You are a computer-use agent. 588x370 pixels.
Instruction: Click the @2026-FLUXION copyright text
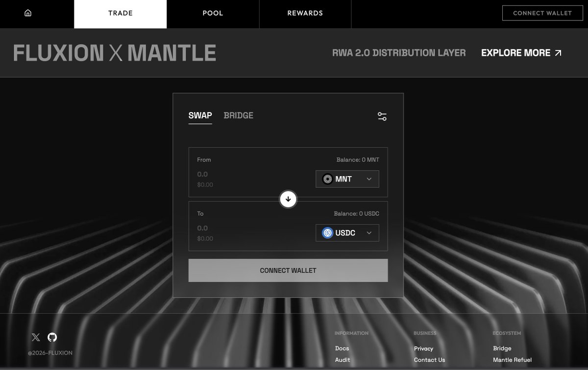click(50, 353)
